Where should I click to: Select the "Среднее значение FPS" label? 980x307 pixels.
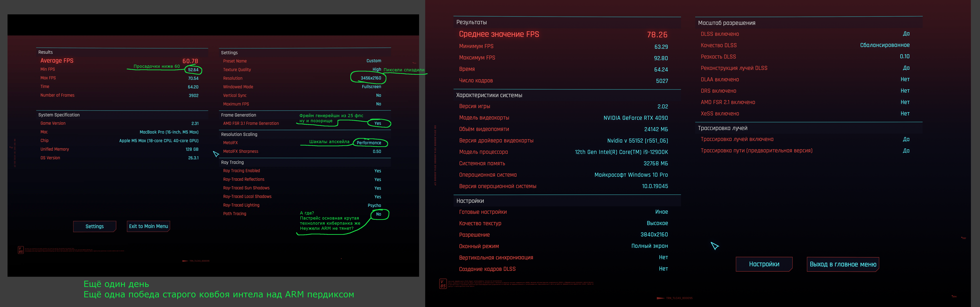pos(499,34)
